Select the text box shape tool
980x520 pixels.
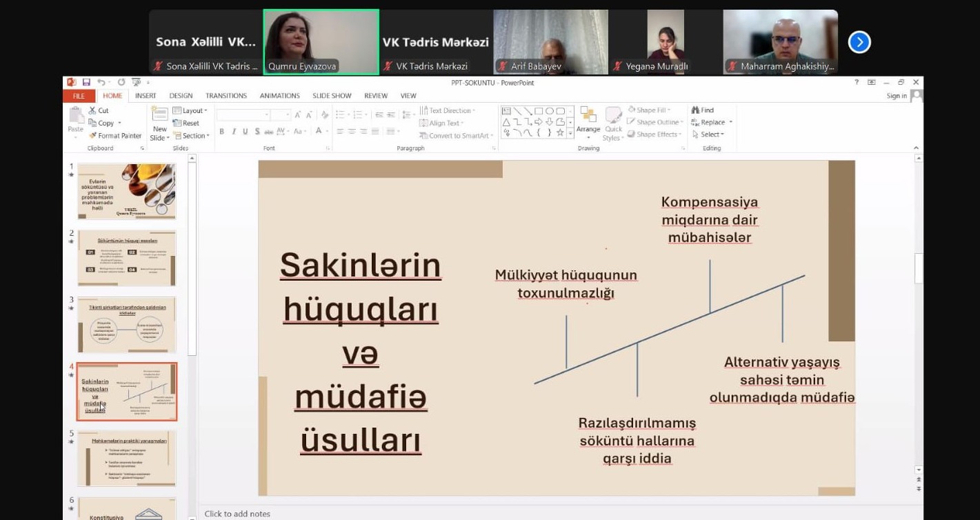point(506,111)
